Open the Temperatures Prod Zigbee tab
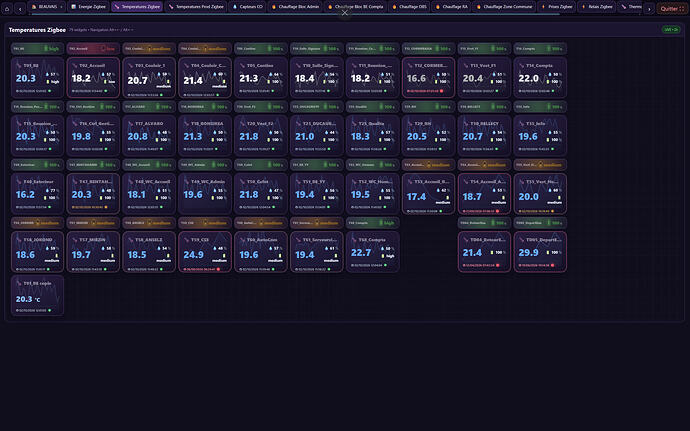 [x=196, y=7]
